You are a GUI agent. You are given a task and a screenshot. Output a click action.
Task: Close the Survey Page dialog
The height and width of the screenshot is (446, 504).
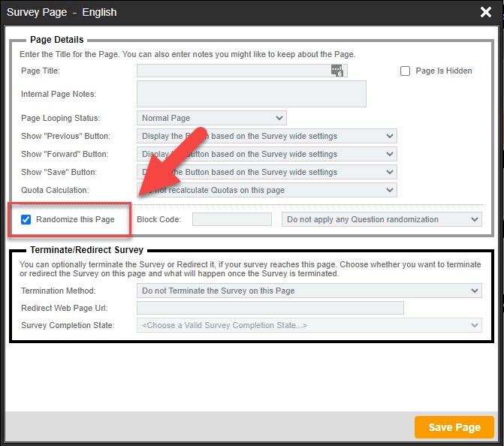(486, 12)
